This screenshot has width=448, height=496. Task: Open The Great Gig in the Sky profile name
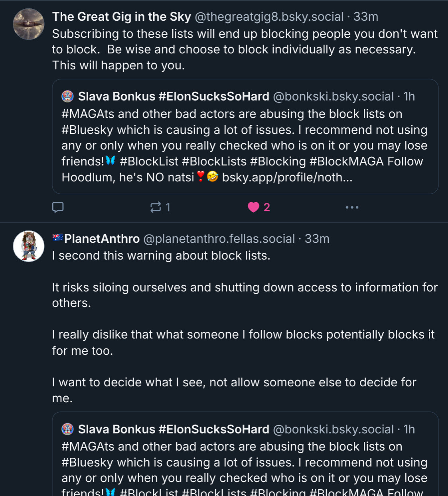pyautogui.click(x=122, y=17)
